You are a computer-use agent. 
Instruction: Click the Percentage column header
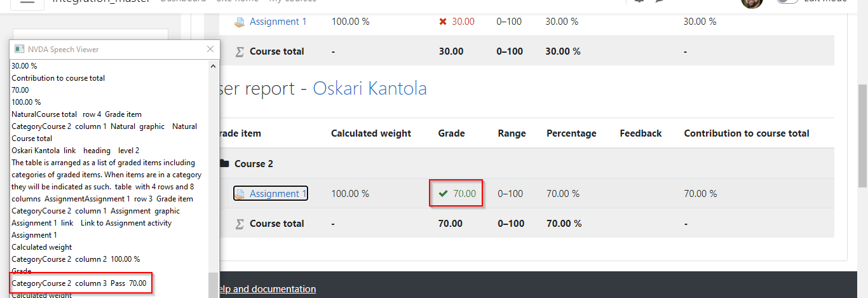point(571,133)
